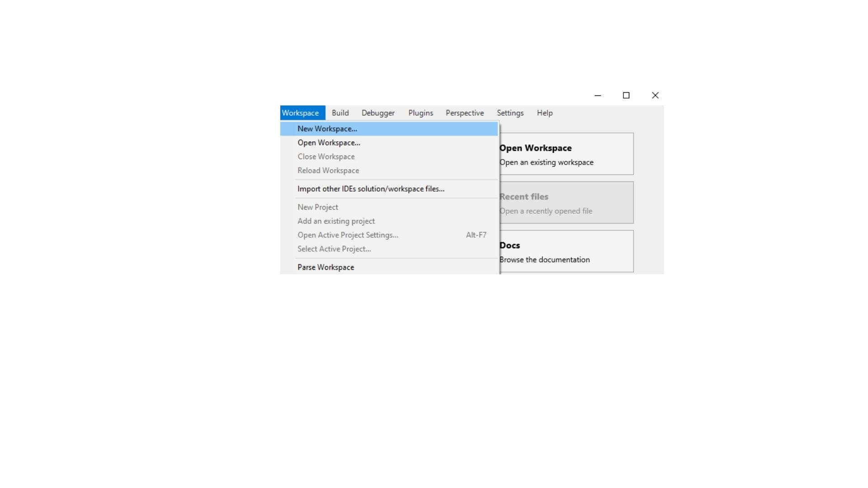
Task: Click the Workspace menu
Action: point(301,113)
